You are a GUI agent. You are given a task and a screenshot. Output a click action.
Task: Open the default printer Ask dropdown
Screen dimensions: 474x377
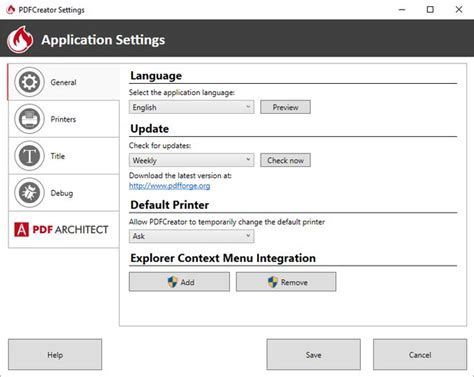(191, 236)
